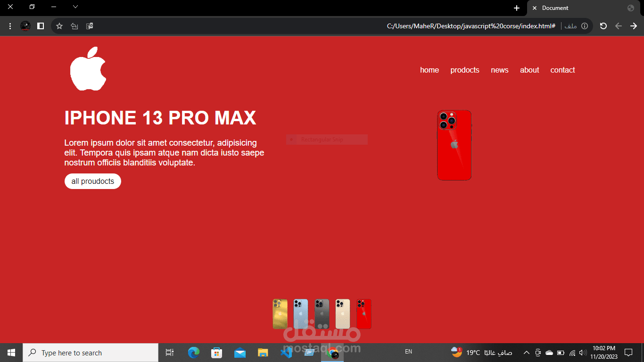The image size is (644, 362).
Task: Open the news nav link
Action: pos(500,70)
